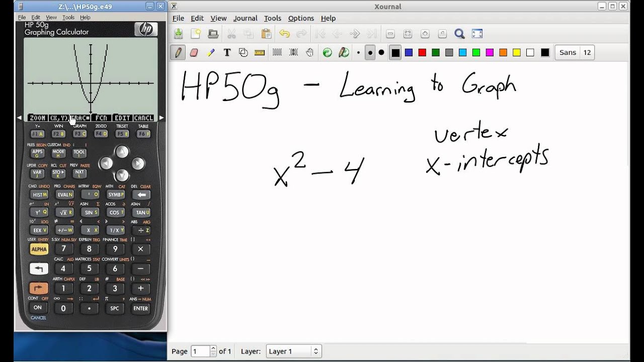Increase the page number spinner
The height and width of the screenshot is (362, 644).
(213, 348)
